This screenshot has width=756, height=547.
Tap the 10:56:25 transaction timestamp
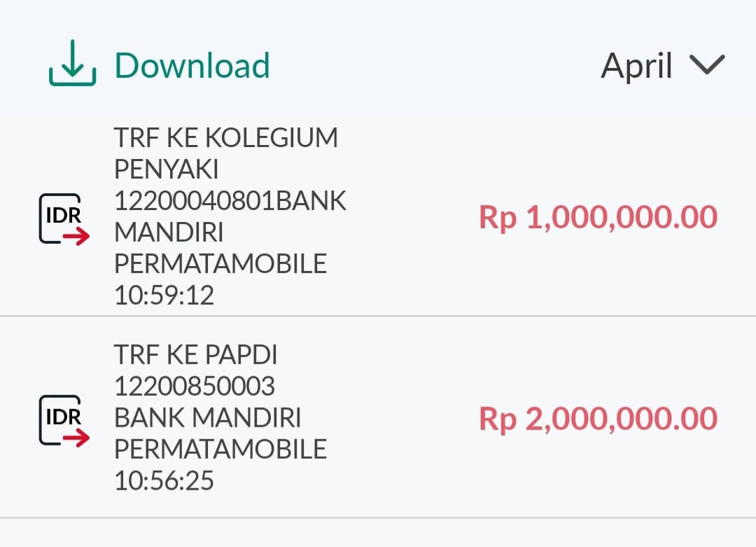[x=164, y=481]
